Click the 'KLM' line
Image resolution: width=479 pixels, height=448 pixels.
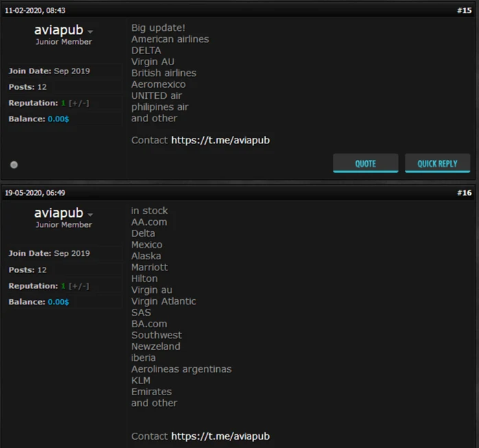(141, 380)
